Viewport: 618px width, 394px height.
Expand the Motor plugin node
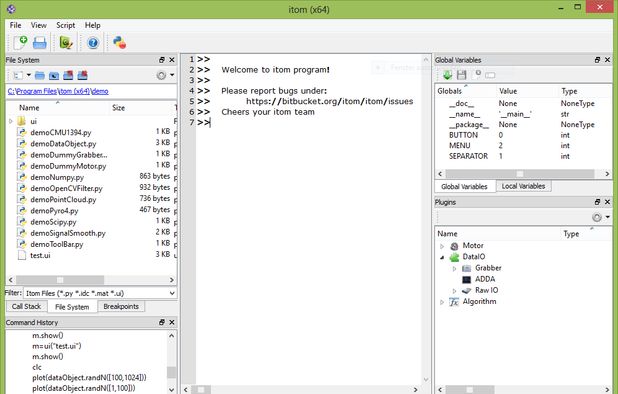pyautogui.click(x=442, y=246)
